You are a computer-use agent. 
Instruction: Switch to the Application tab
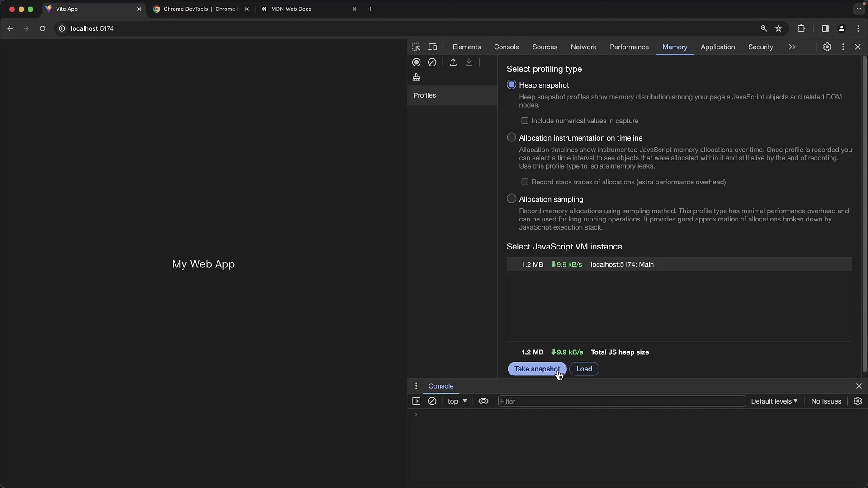(x=718, y=47)
